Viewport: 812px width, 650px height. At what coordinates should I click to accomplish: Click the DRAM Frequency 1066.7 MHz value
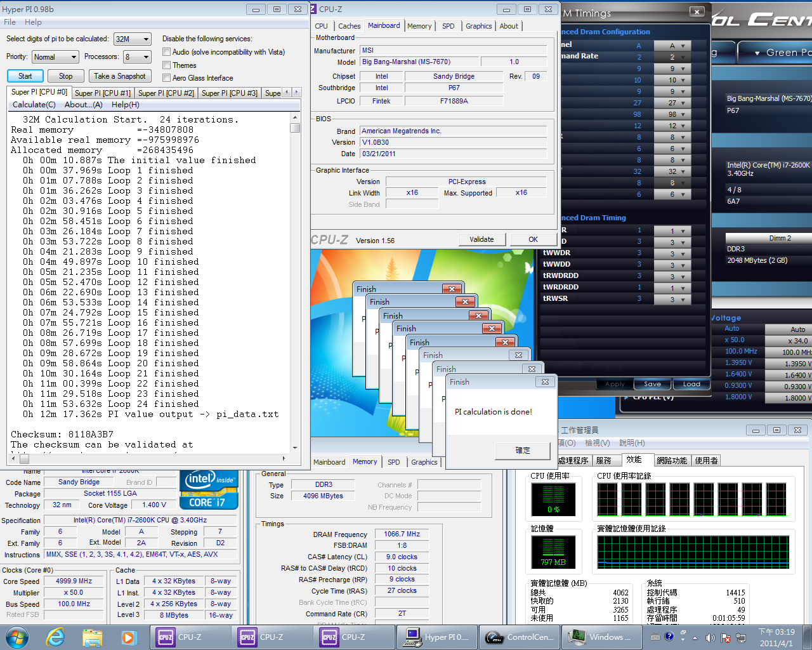coord(402,534)
